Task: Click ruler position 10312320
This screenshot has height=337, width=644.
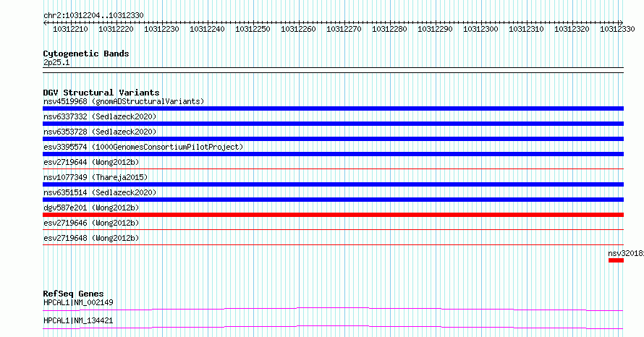Action: click(572, 29)
